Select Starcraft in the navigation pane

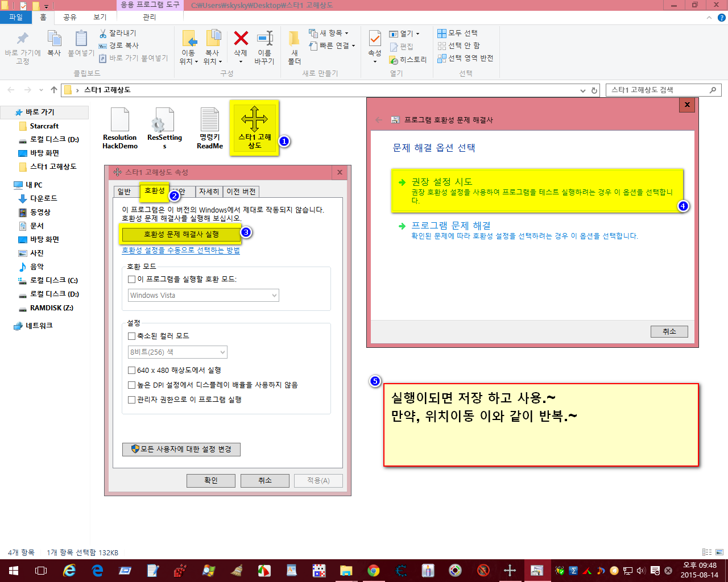44,126
